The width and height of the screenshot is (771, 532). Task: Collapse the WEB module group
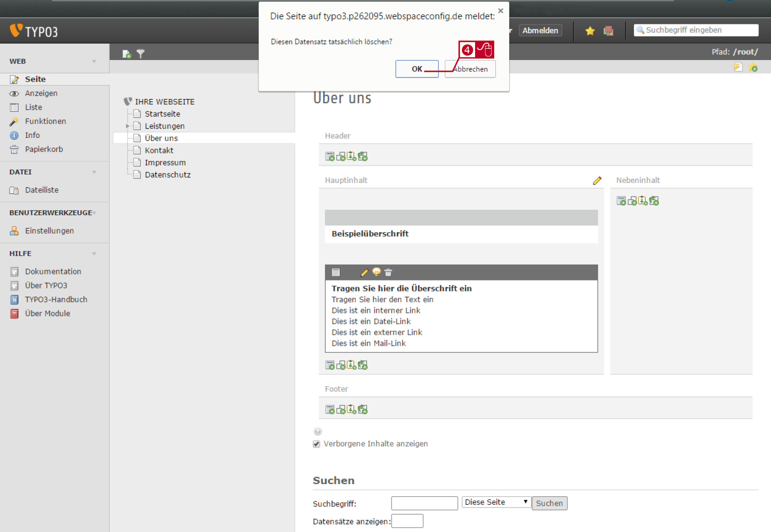click(94, 61)
